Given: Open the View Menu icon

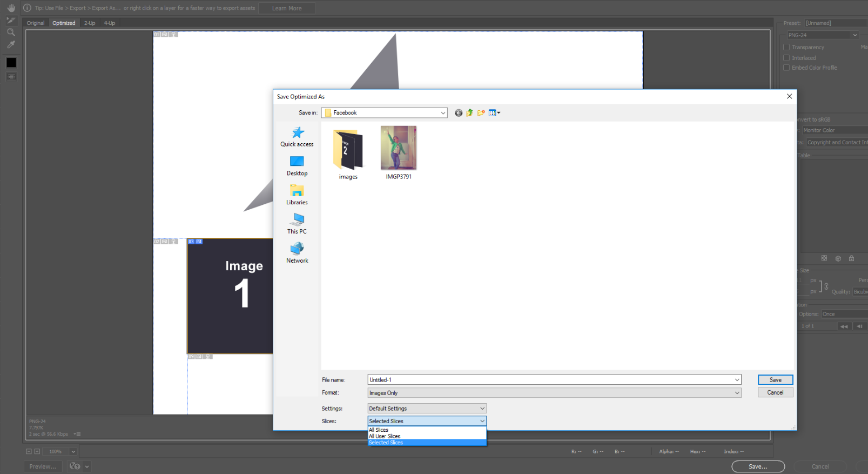Looking at the screenshot, I should pyautogui.click(x=494, y=113).
